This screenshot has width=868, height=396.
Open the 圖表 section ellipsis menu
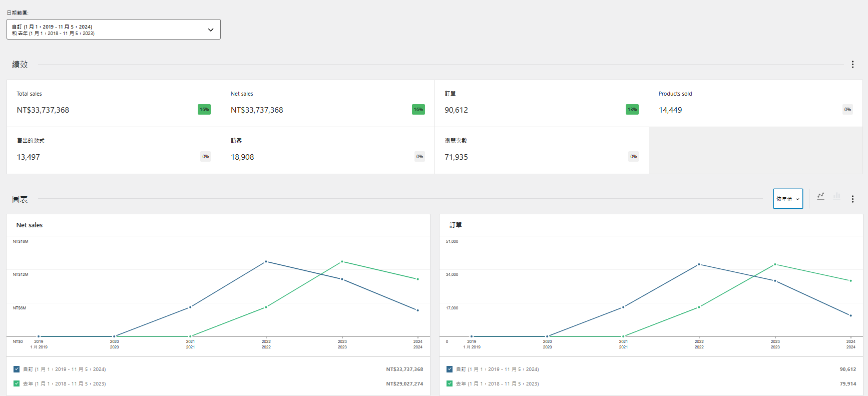852,199
